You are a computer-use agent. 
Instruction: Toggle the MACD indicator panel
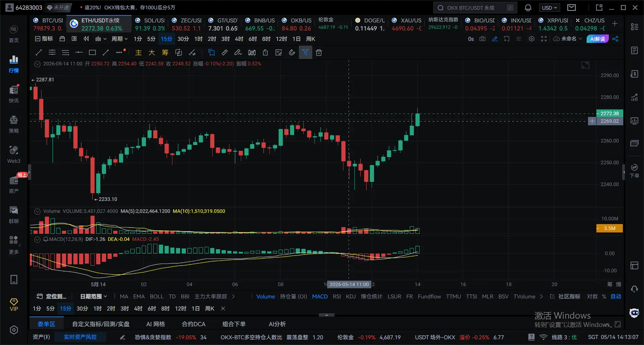click(x=320, y=296)
